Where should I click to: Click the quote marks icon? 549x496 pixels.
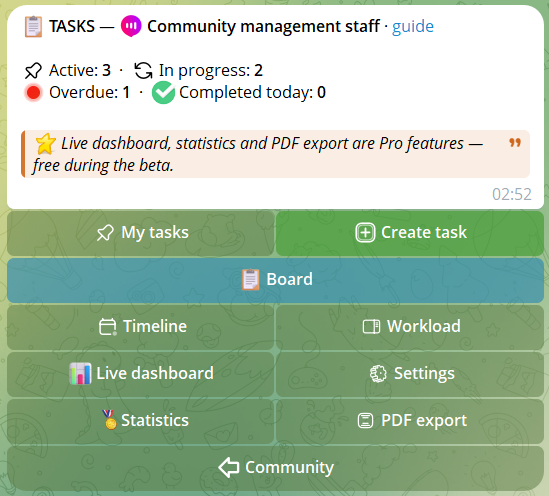(x=515, y=143)
